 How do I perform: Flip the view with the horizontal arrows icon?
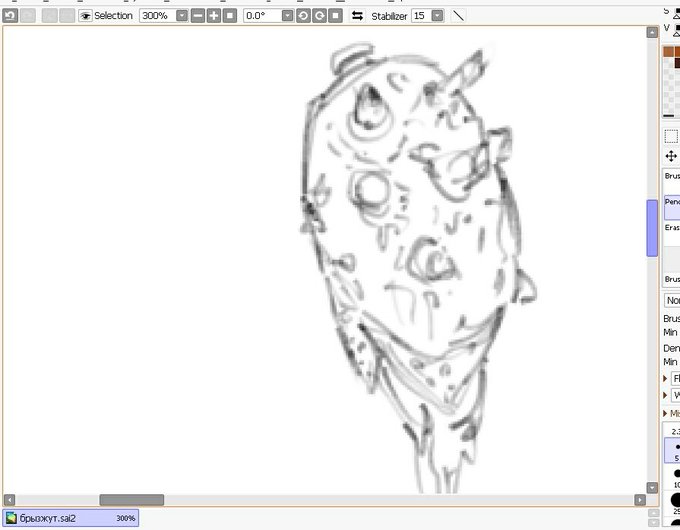(x=357, y=16)
